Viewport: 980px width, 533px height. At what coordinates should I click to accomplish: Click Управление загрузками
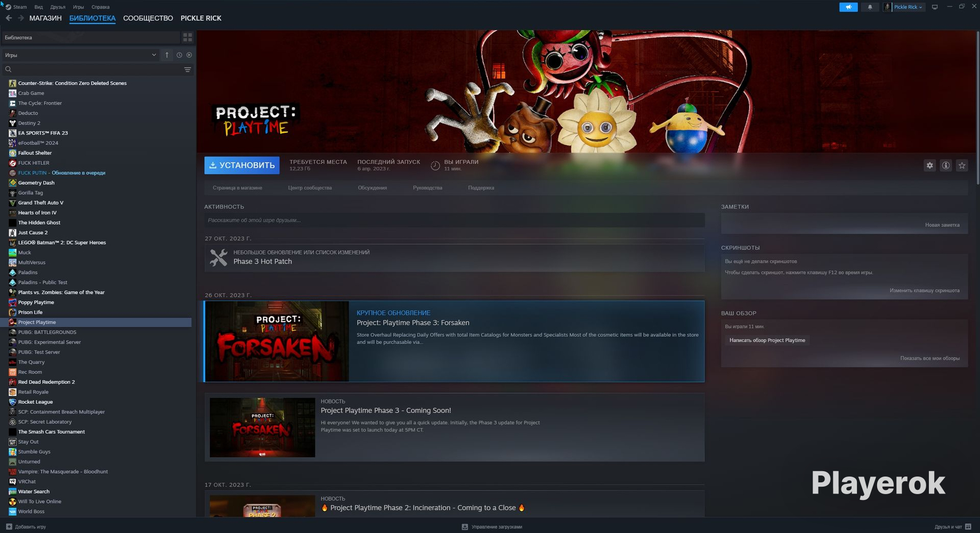click(497, 527)
